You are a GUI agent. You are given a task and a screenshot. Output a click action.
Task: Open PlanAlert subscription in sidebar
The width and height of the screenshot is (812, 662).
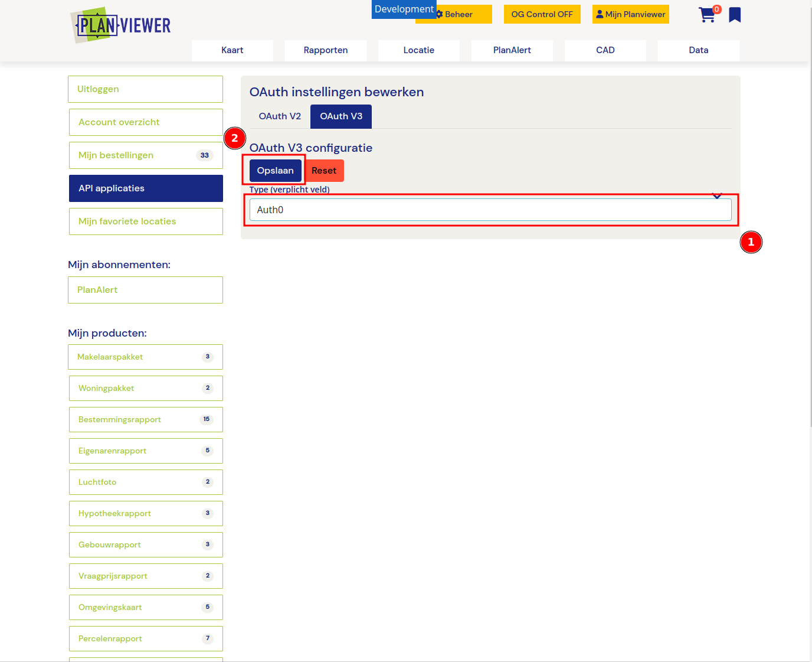(x=145, y=290)
